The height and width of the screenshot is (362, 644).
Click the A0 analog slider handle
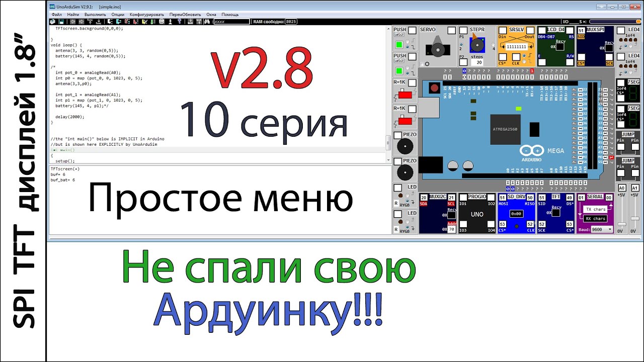point(622,224)
